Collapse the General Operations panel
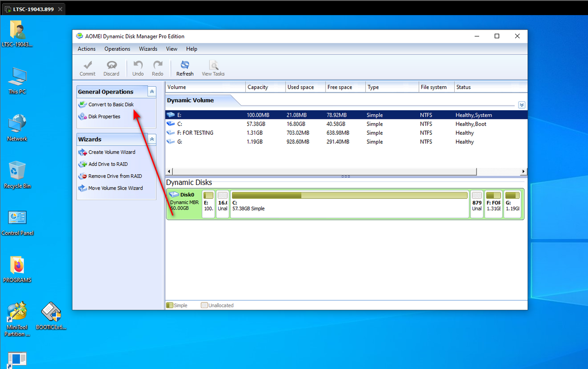 coord(152,92)
